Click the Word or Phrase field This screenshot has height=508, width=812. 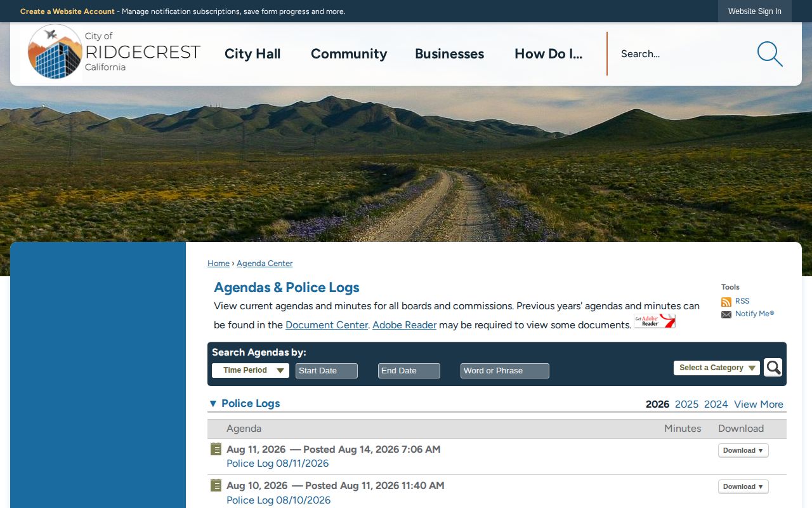505,371
